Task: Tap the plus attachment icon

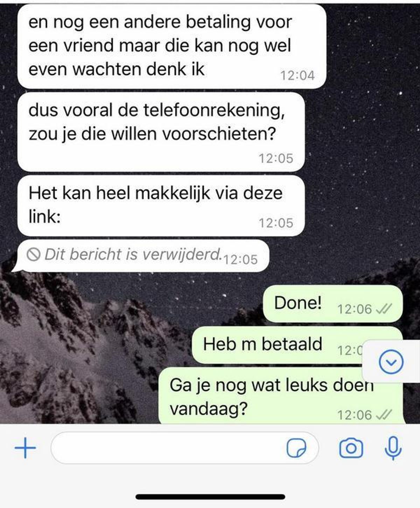Action: (25, 448)
